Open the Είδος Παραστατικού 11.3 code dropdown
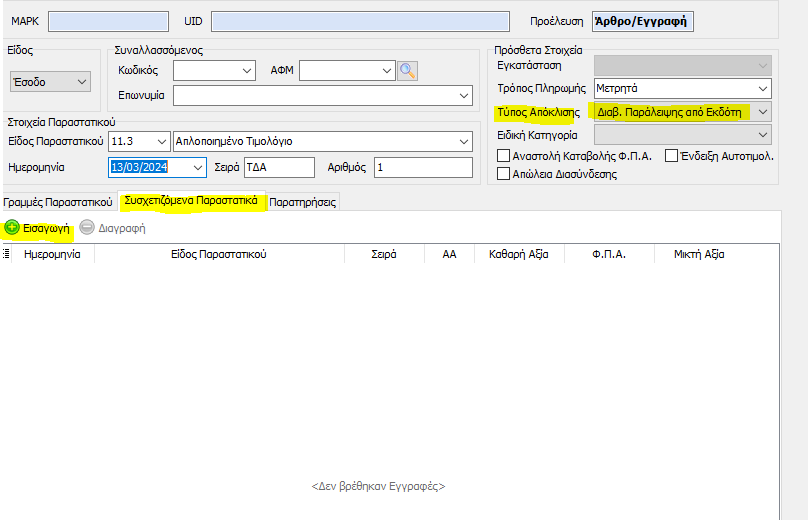Screen dimensions: 808x520 coord(161,142)
